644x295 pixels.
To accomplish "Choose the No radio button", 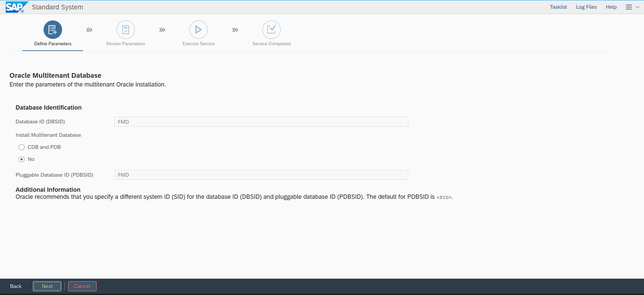I will [x=22, y=159].
